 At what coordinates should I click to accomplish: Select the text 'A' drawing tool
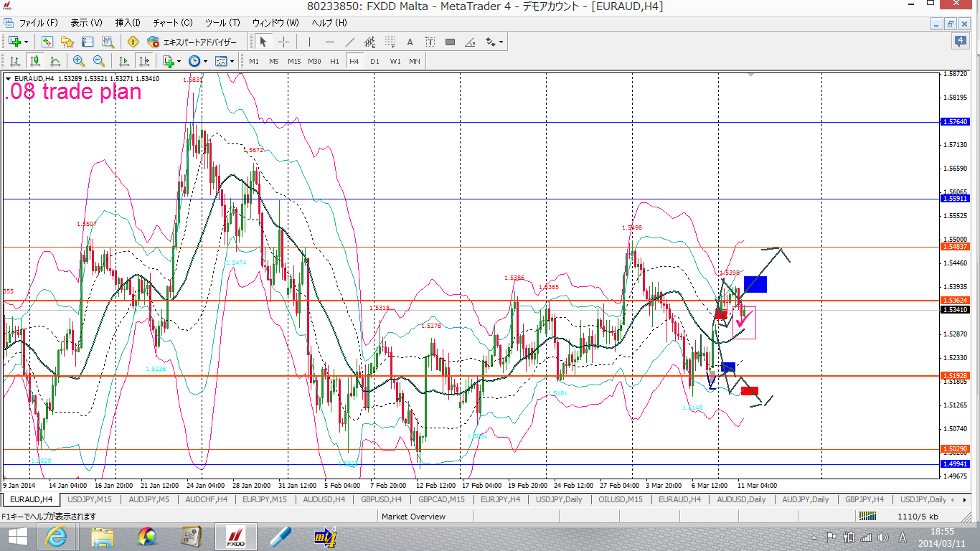410,42
